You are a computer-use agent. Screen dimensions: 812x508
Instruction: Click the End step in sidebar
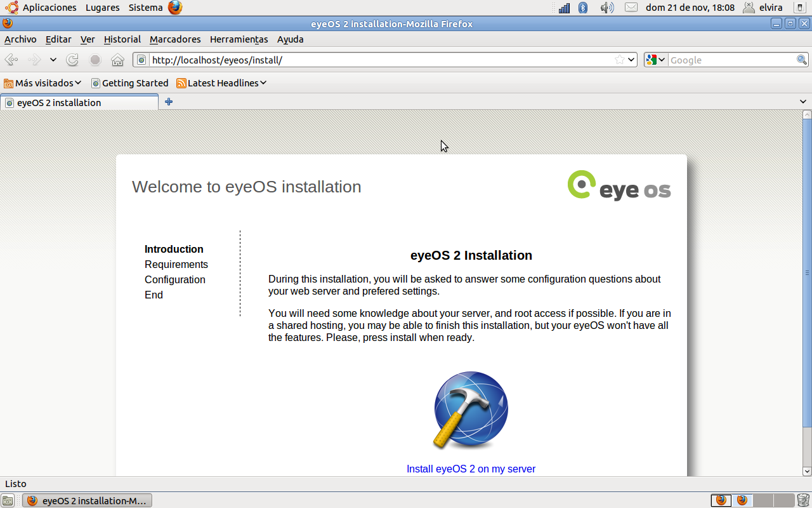point(154,295)
